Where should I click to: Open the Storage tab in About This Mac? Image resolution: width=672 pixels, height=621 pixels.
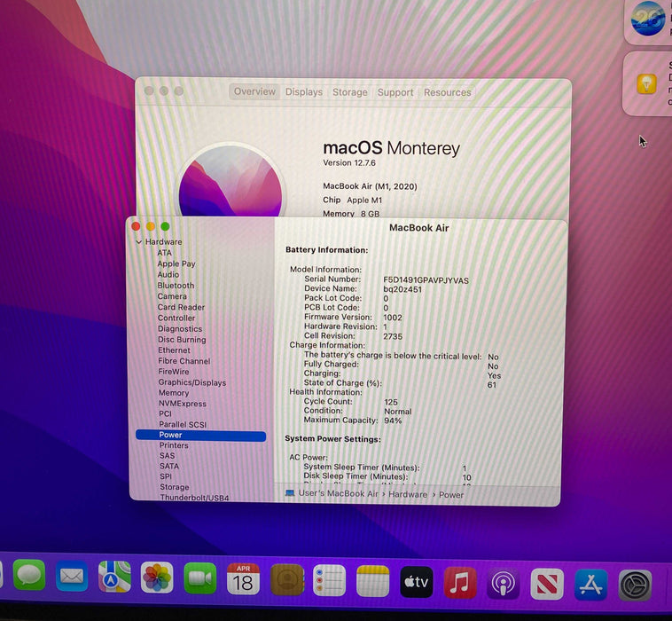[349, 92]
